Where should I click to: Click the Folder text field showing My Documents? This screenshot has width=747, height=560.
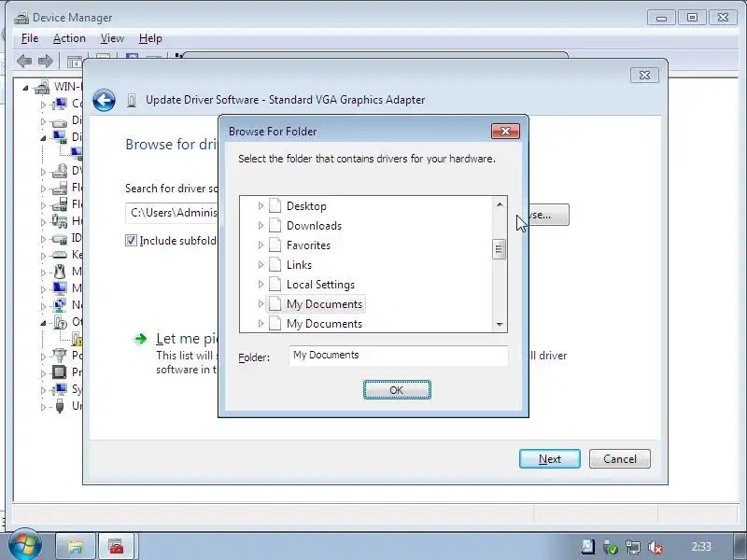click(x=399, y=356)
